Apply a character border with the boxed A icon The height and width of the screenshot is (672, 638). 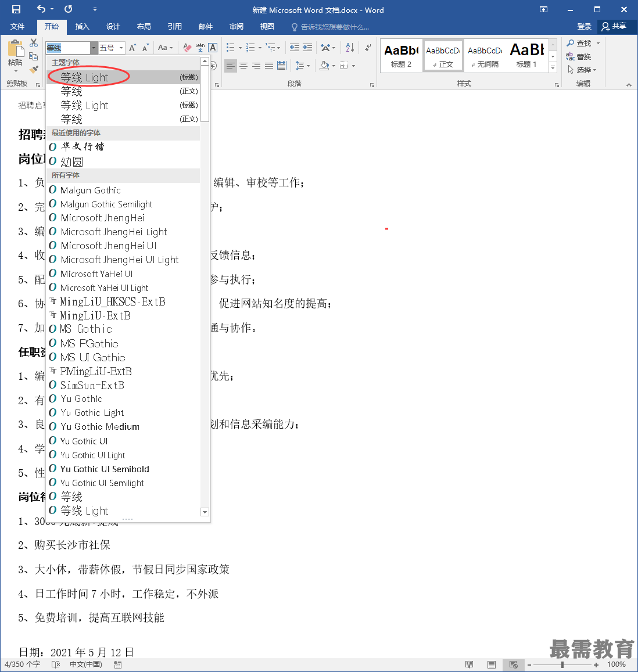(x=213, y=48)
